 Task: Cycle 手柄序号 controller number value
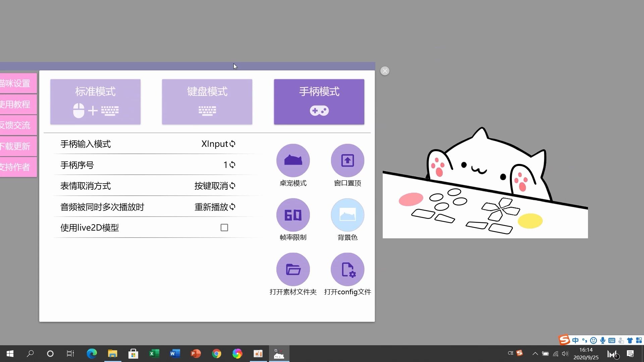pos(229,165)
